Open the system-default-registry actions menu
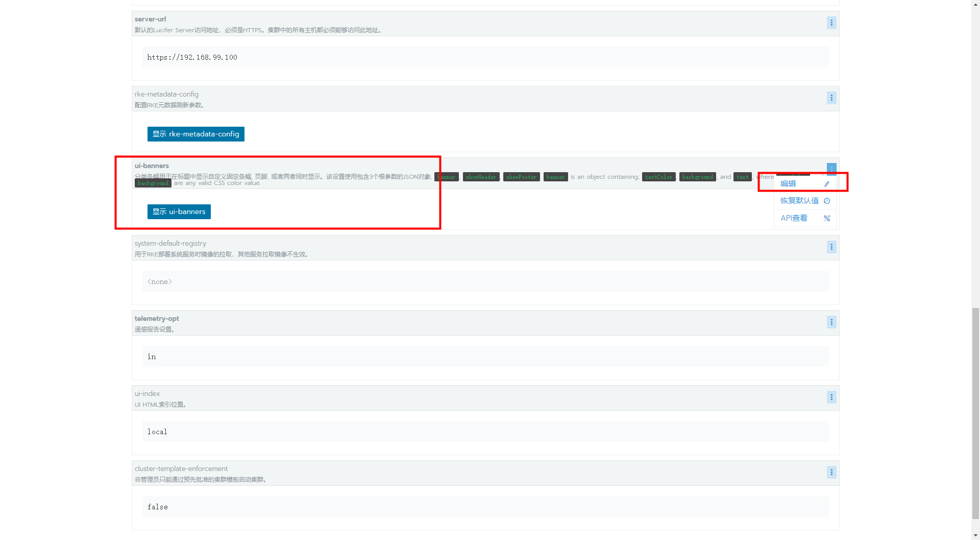 831,247
